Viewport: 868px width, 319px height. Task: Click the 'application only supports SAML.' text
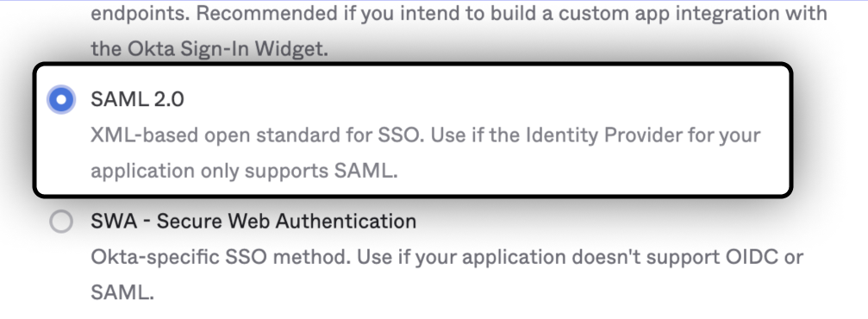coord(244,171)
